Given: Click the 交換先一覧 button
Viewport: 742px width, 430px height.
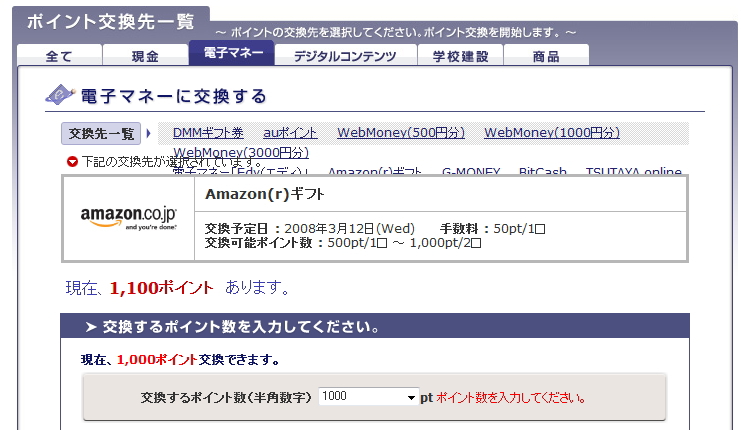Looking at the screenshot, I should 101,133.
